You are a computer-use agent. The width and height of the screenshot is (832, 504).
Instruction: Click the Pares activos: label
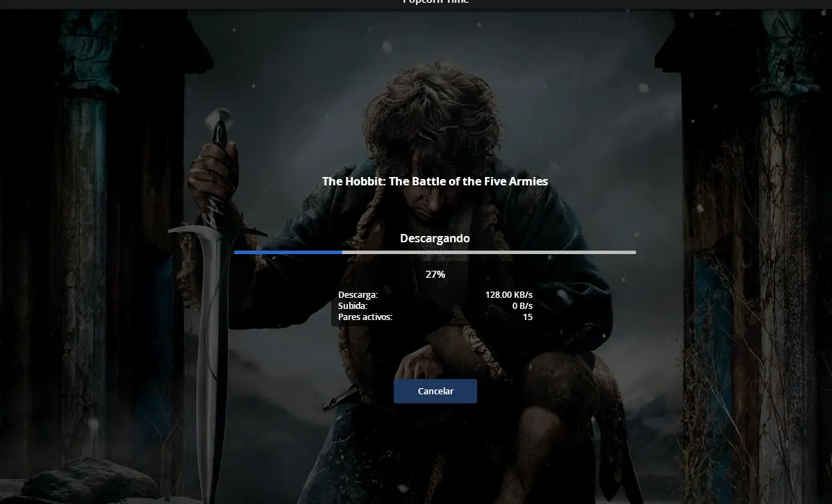pos(365,317)
